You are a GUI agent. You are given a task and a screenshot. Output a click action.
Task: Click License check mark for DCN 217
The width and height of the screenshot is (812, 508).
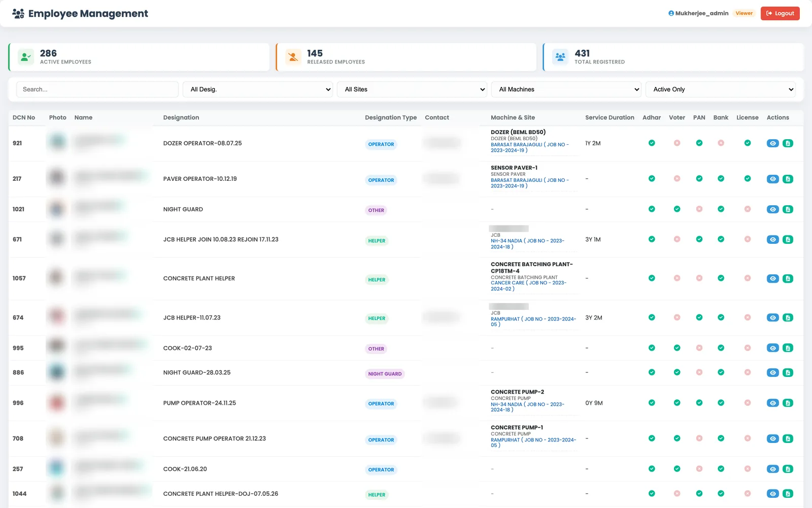pyautogui.click(x=748, y=179)
